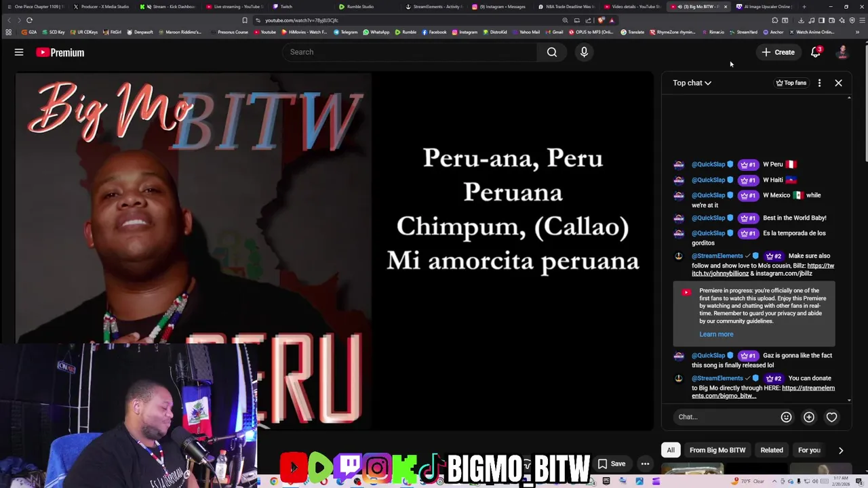The height and width of the screenshot is (488, 868).
Task: Open the video more actions ellipsis button
Action: tap(645, 464)
